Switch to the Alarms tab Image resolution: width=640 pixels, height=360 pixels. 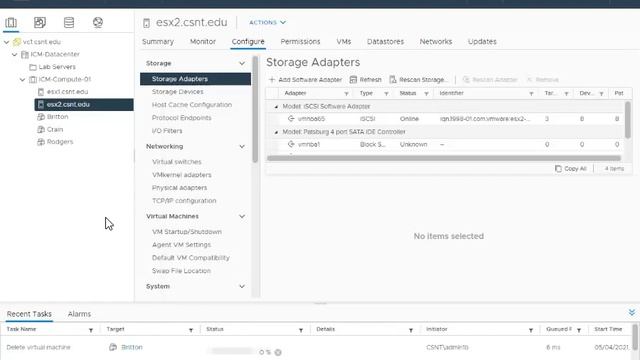pos(79,314)
